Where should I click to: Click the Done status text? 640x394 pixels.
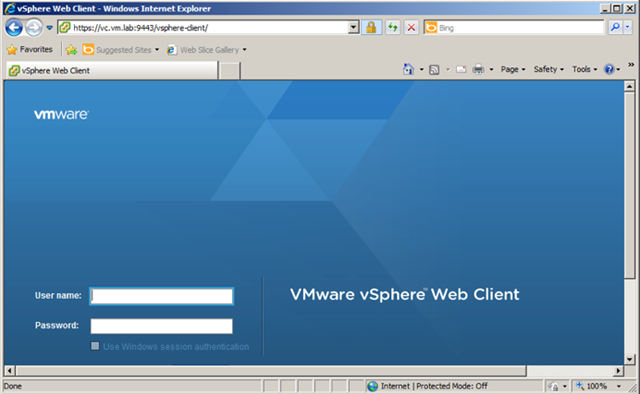coord(13,386)
